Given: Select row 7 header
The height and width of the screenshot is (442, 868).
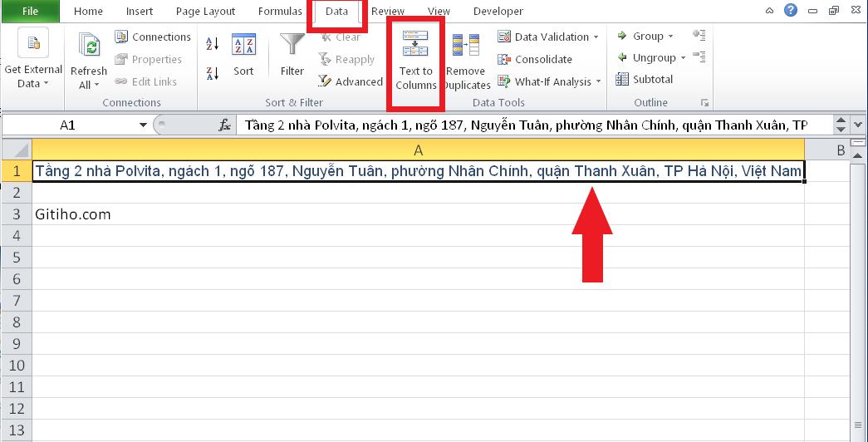Looking at the screenshot, I should pyautogui.click(x=17, y=300).
